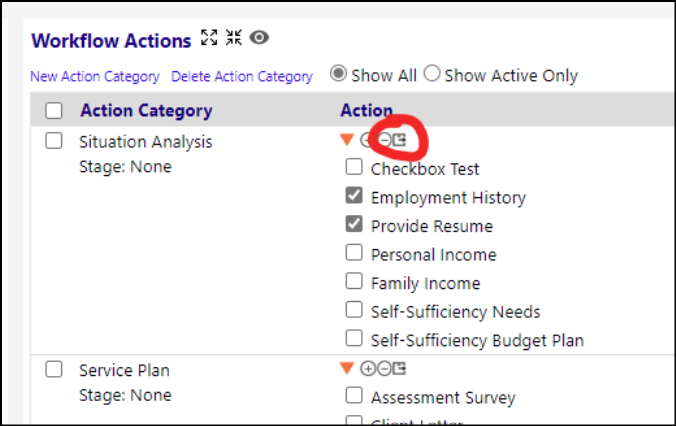676x426 pixels.
Task: Check the Situation Analysis category checkbox
Action: (54, 141)
